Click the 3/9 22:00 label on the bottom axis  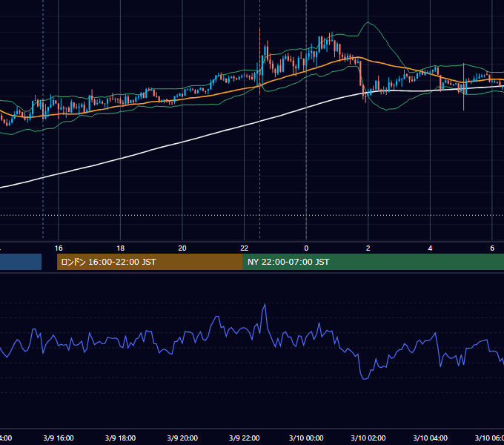tap(245, 438)
